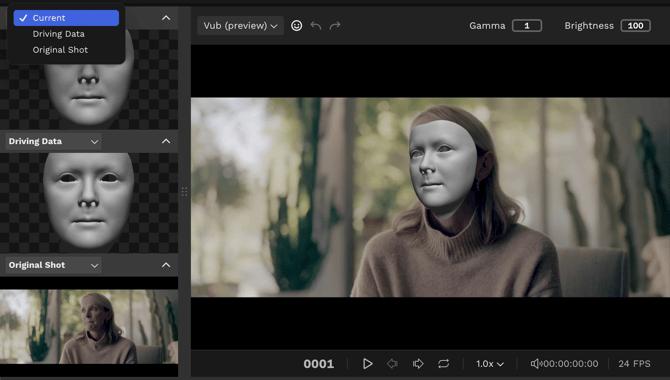Open the 1.0x playback speed dropdown
The image size is (670, 380).
coord(490,364)
